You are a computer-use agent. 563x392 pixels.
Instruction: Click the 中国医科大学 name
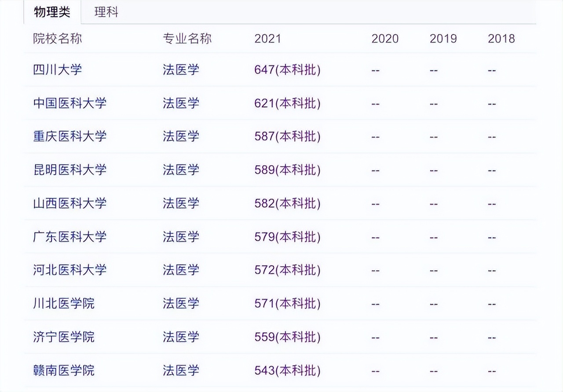69,103
